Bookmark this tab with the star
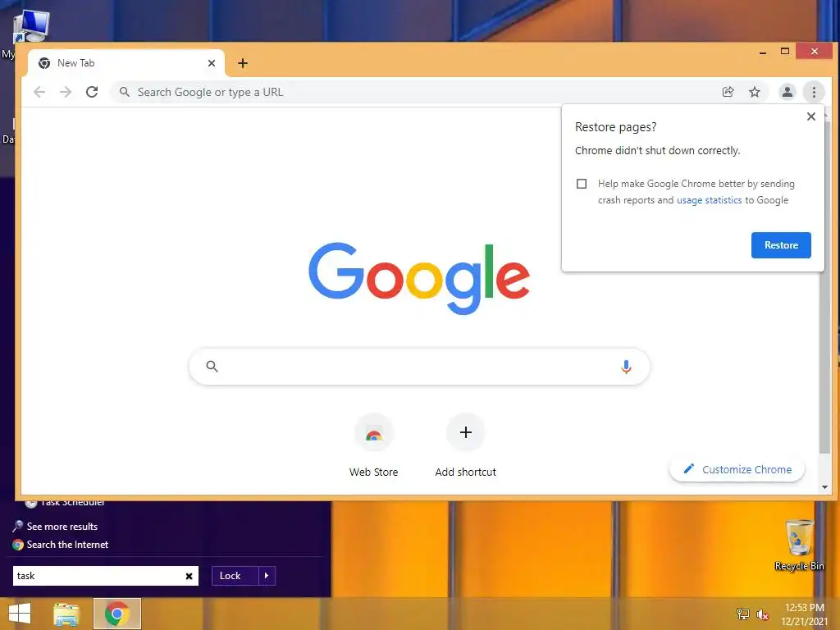Image resolution: width=840 pixels, height=630 pixels. pyautogui.click(x=755, y=92)
